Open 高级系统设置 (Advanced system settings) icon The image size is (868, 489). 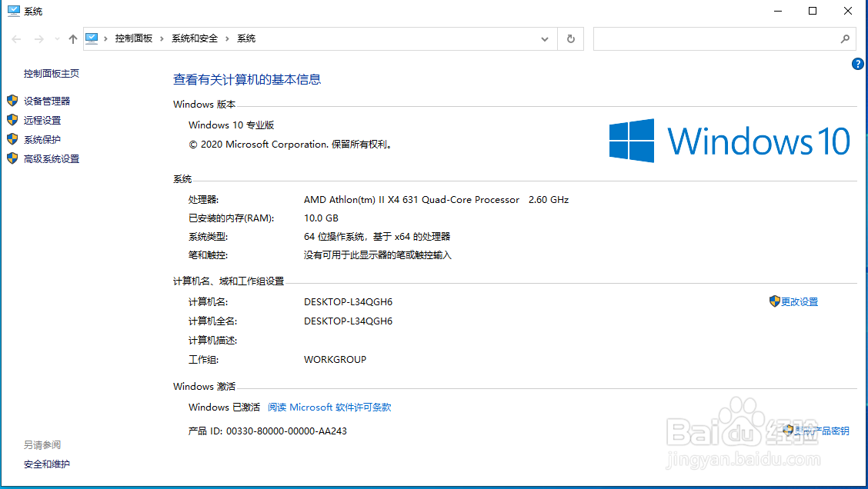12,158
